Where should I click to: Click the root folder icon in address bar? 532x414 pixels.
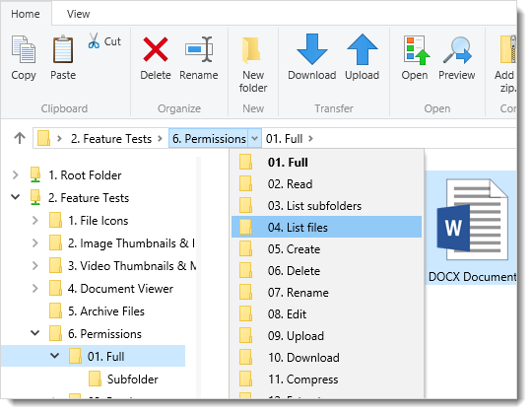(x=43, y=138)
